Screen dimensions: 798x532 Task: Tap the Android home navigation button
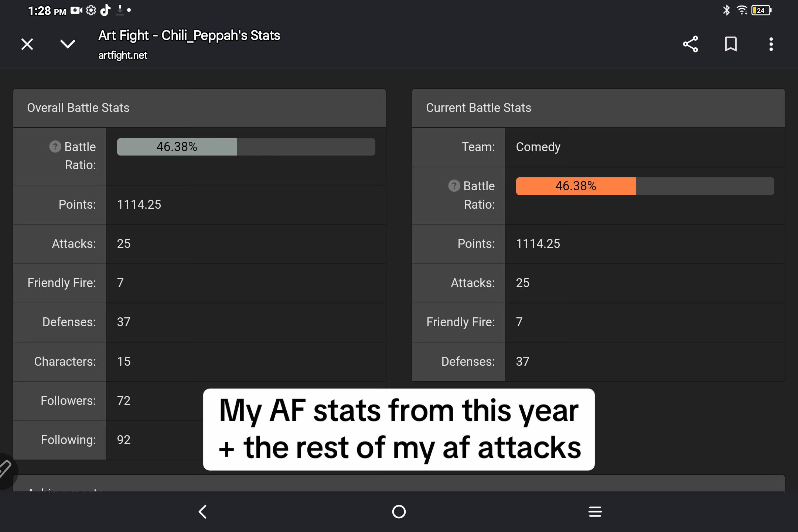click(399, 512)
